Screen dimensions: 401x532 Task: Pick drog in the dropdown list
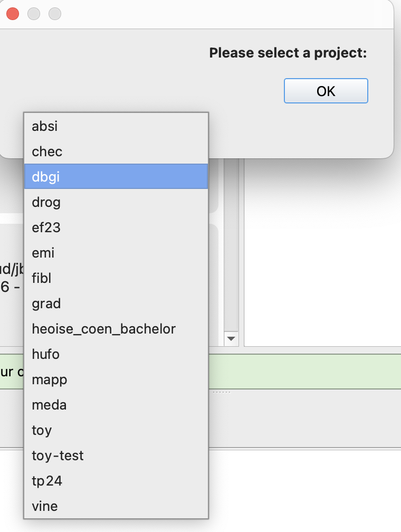[116, 202]
